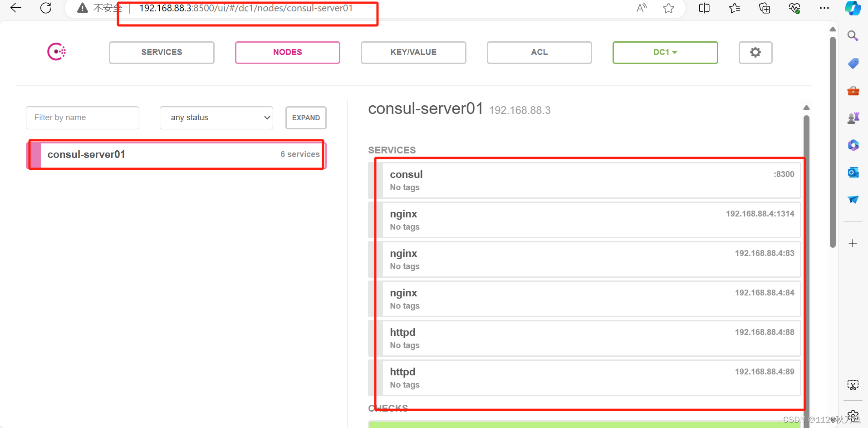This screenshot has height=428, width=868.
Task: Open the any status filter dropdown
Action: [x=216, y=118]
